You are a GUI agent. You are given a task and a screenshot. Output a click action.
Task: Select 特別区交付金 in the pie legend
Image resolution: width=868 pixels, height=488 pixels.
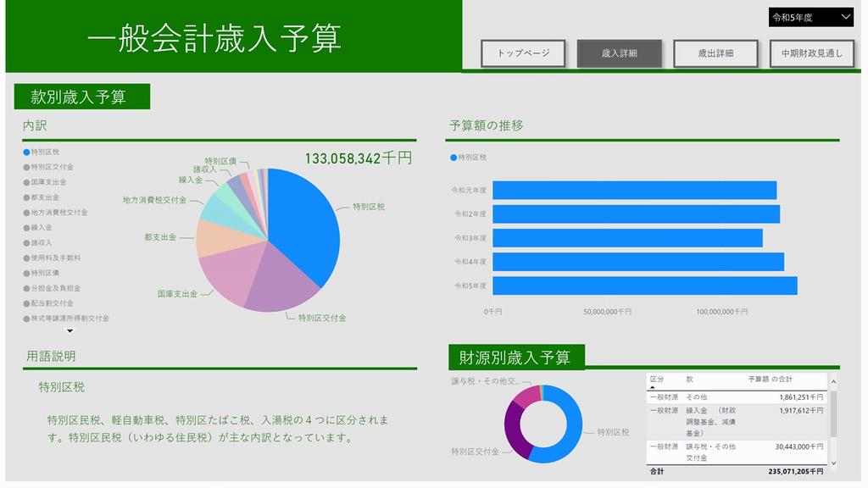click(x=48, y=167)
